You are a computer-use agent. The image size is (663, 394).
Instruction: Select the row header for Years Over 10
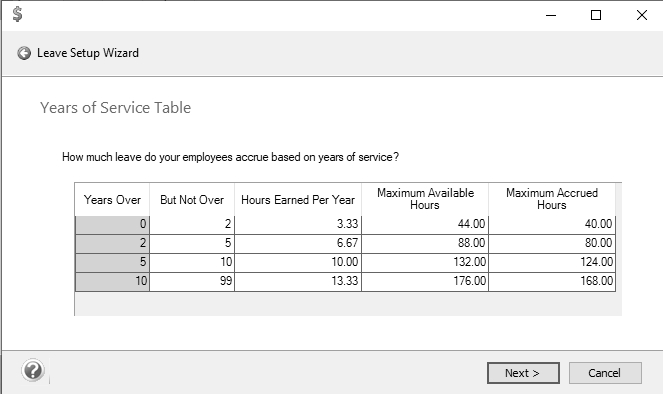point(112,281)
